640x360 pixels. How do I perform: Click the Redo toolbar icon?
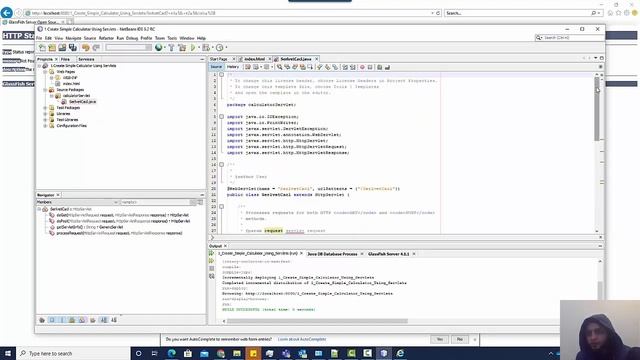coord(96,48)
